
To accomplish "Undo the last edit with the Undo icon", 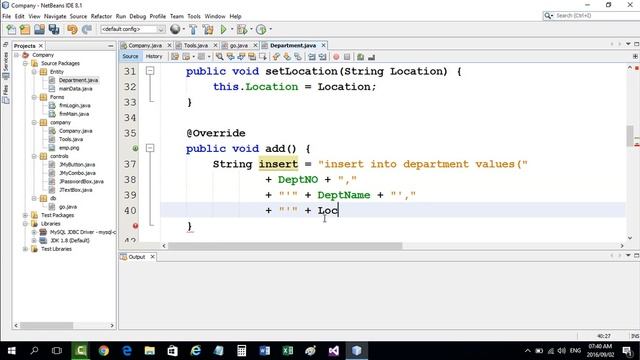I will pyautogui.click(x=72, y=29).
